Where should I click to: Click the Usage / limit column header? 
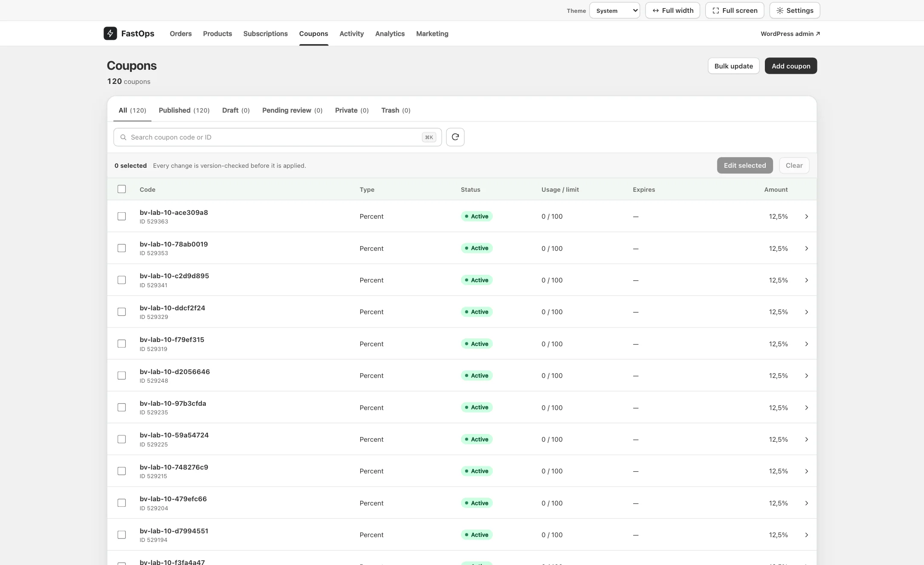(560, 190)
